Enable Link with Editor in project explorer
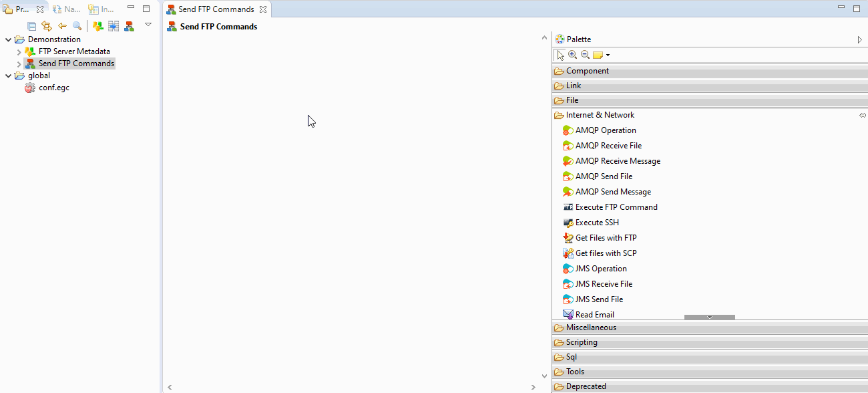The width and height of the screenshot is (868, 393). [46, 25]
